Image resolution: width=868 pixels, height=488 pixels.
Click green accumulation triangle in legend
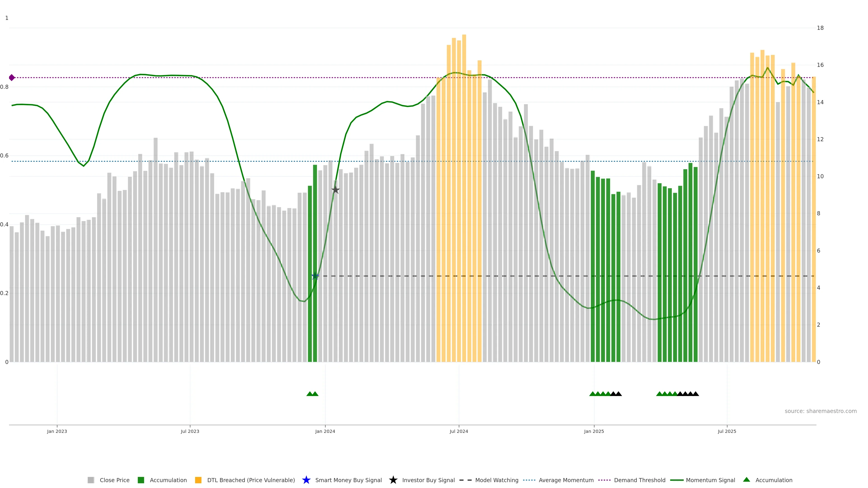(x=746, y=480)
